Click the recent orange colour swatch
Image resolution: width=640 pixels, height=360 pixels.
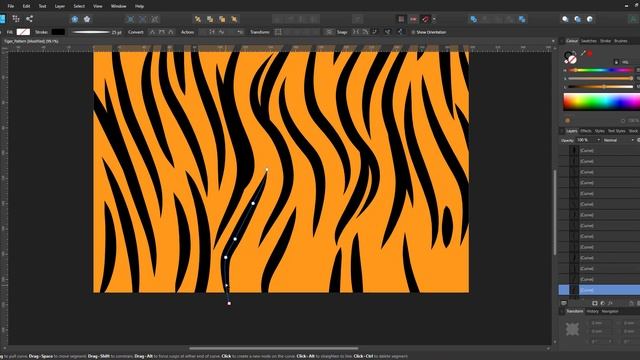coord(567,121)
